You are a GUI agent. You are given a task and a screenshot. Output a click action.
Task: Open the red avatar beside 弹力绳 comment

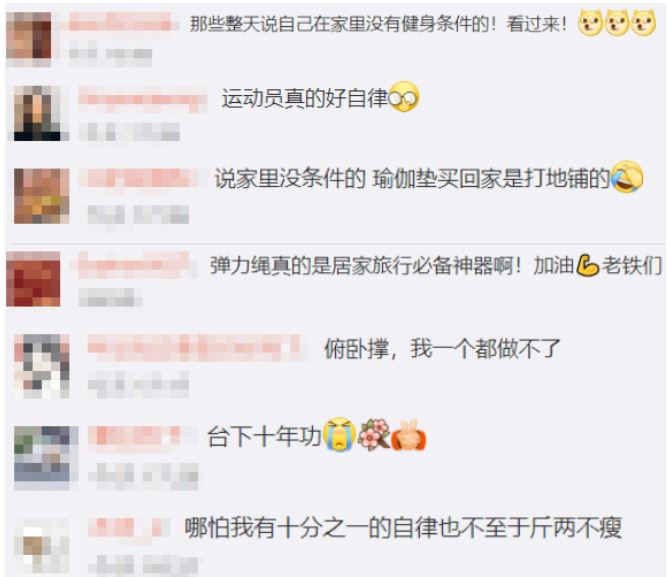pyautogui.click(x=33, y=279)
